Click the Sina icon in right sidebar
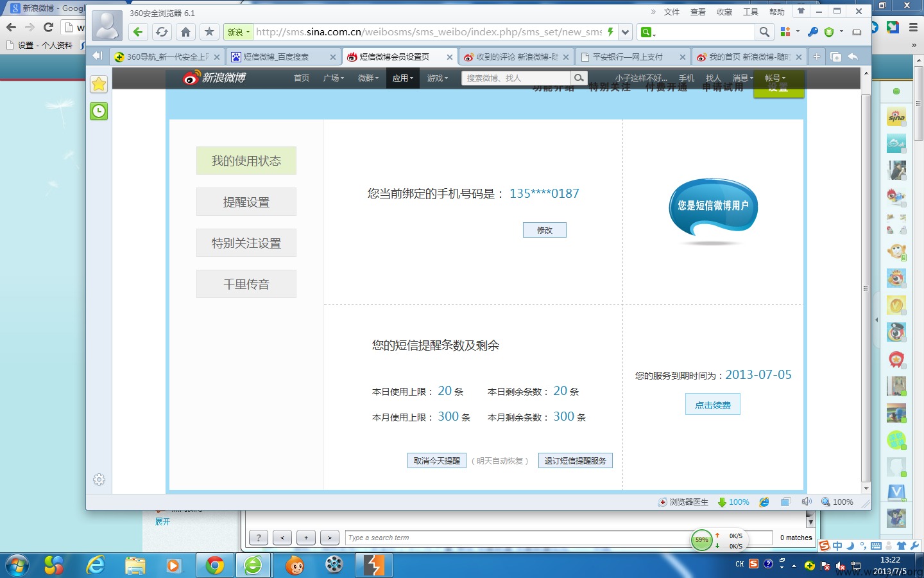Image resolution: width=924 pixels, height=578 pixels. tap(896, 117)
